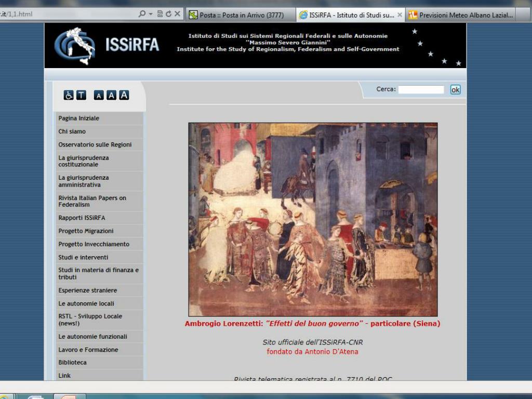The width and height of the screenshot is (532, 399).
Task: Select the smallest font size A icon
Action: [99, 96]
